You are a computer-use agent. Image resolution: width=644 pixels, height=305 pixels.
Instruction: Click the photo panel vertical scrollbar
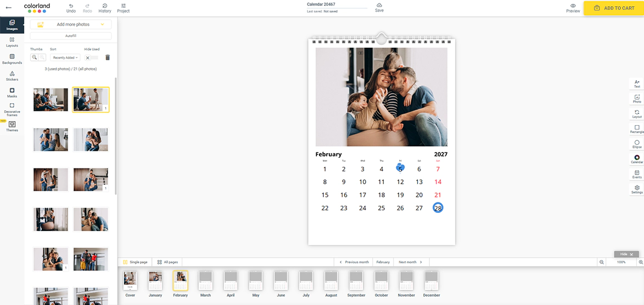[x=116, y=135]
